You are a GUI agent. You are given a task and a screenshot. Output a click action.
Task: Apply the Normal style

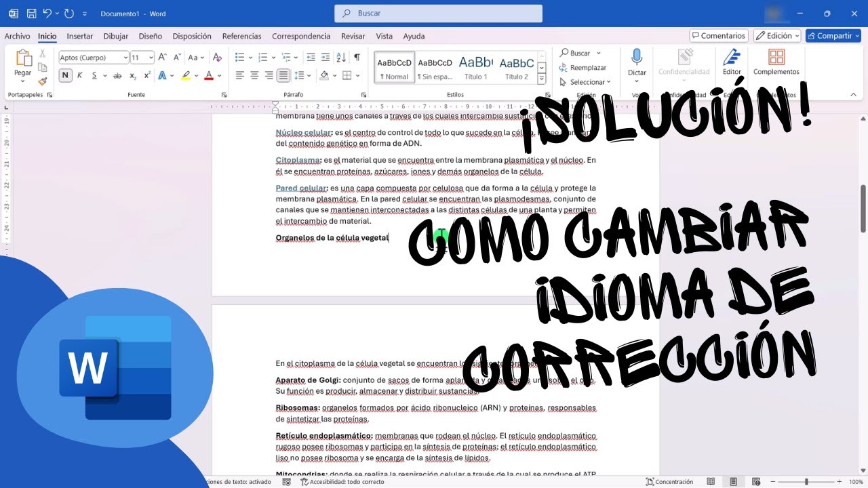394,68
